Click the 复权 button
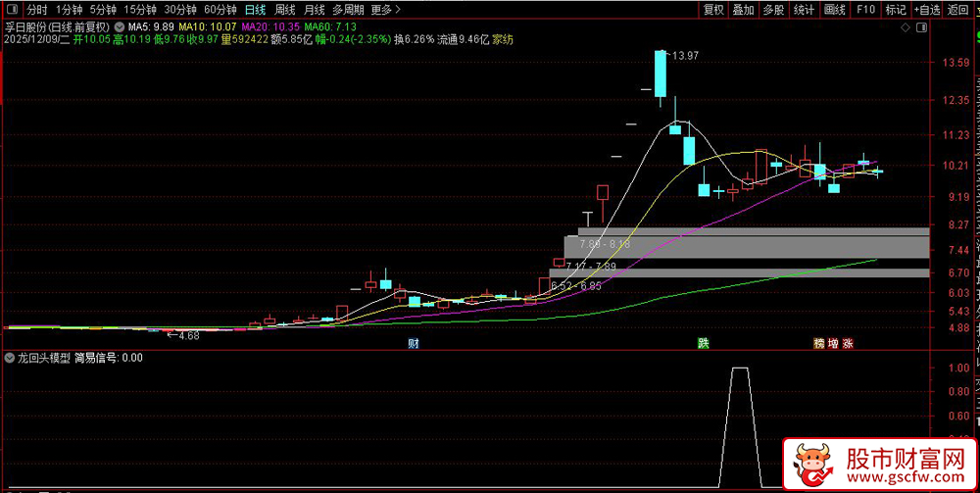 pos(713,10)
